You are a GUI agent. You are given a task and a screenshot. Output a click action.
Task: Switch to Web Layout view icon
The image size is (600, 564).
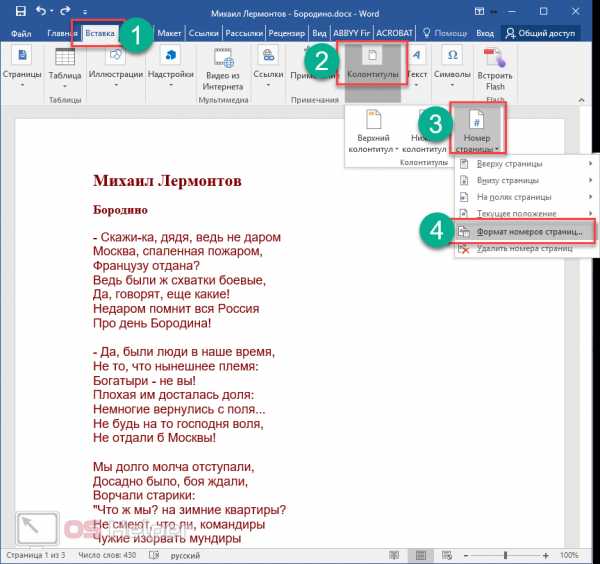447,555
